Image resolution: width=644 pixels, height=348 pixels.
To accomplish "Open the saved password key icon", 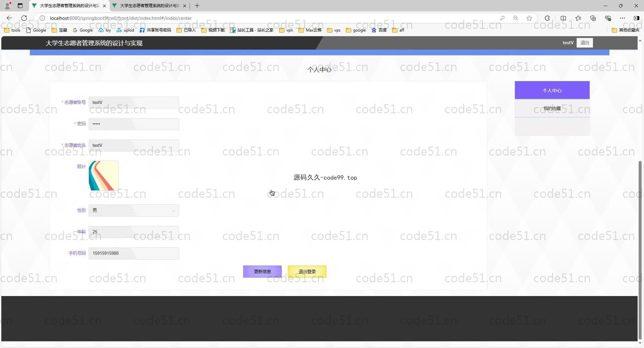I will pos(502,18).
